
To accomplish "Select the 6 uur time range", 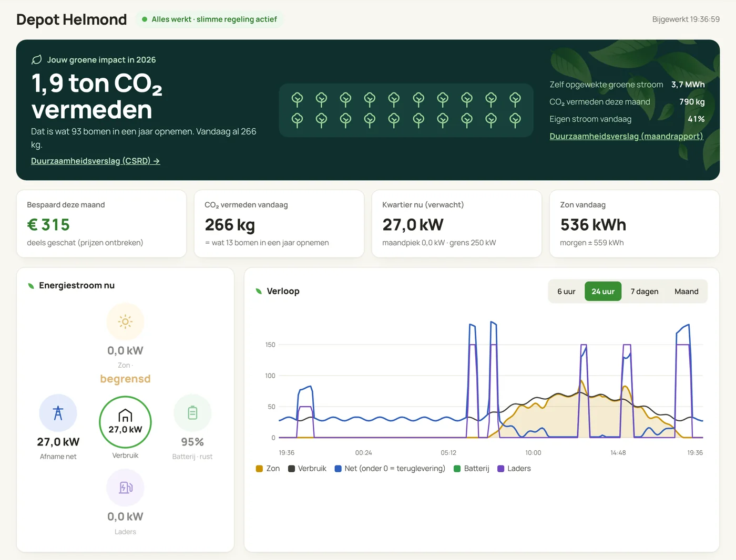I will (x=566, y=292).
